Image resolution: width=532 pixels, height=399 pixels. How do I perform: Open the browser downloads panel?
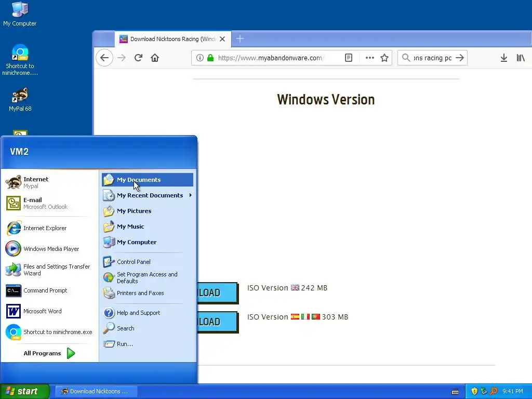point(504,58)
